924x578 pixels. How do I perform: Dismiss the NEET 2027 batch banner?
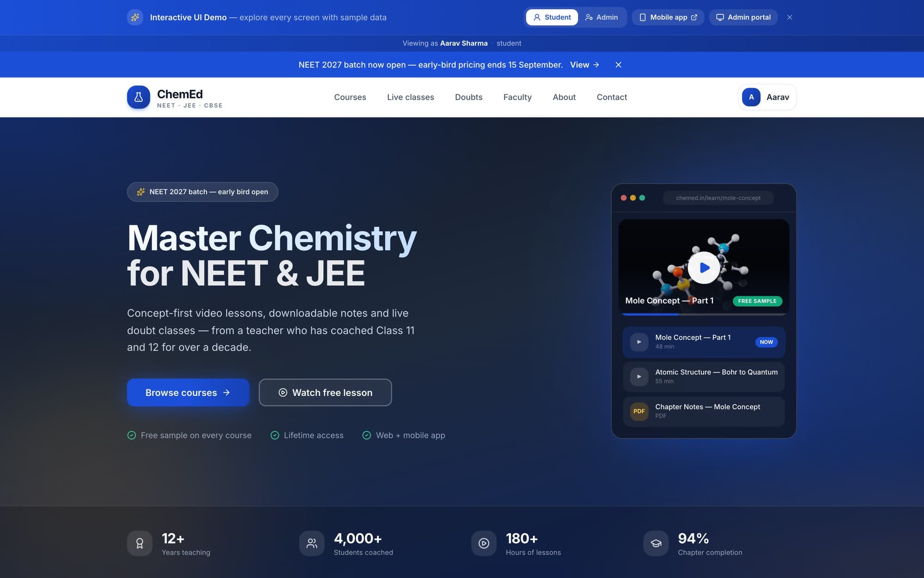(x=618, y=65)
